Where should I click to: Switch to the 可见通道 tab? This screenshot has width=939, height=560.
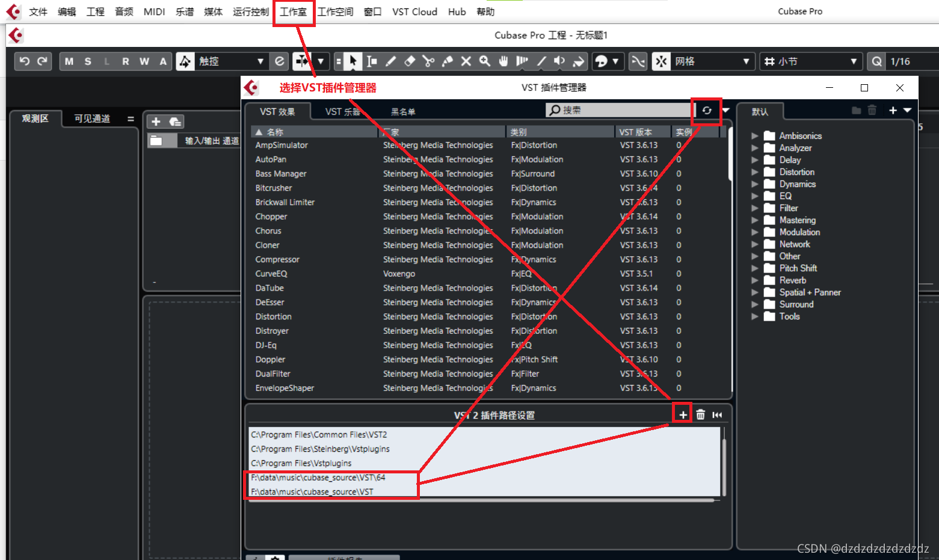coord(92,118)
